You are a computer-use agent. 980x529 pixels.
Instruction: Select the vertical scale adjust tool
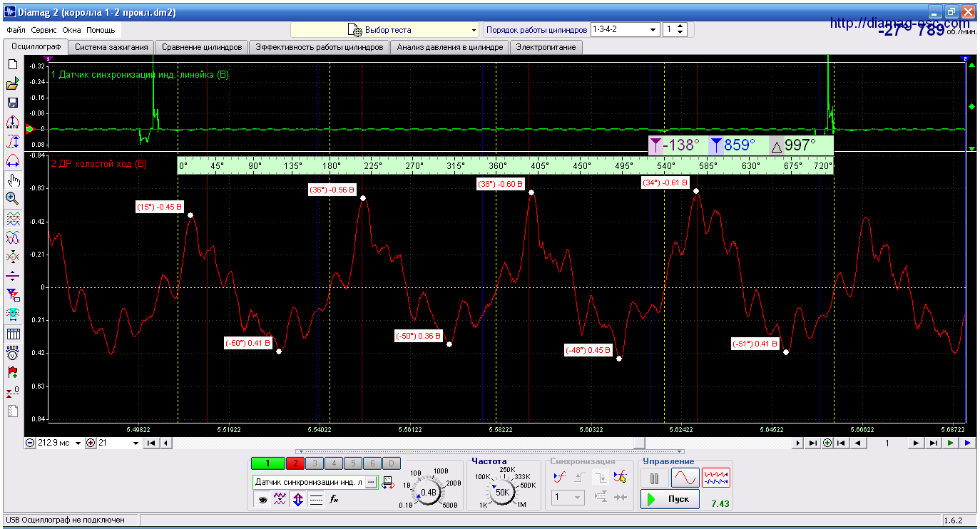pos(12,142)
